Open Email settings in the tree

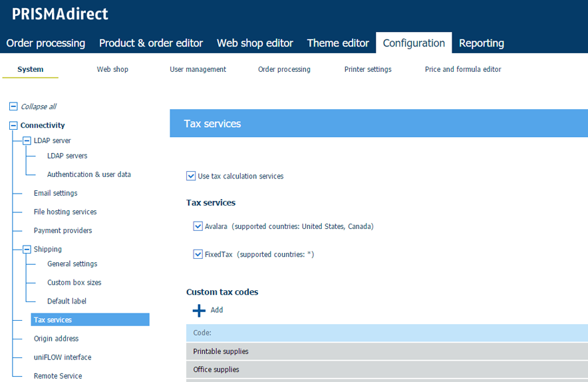click(x=55, y=193)
